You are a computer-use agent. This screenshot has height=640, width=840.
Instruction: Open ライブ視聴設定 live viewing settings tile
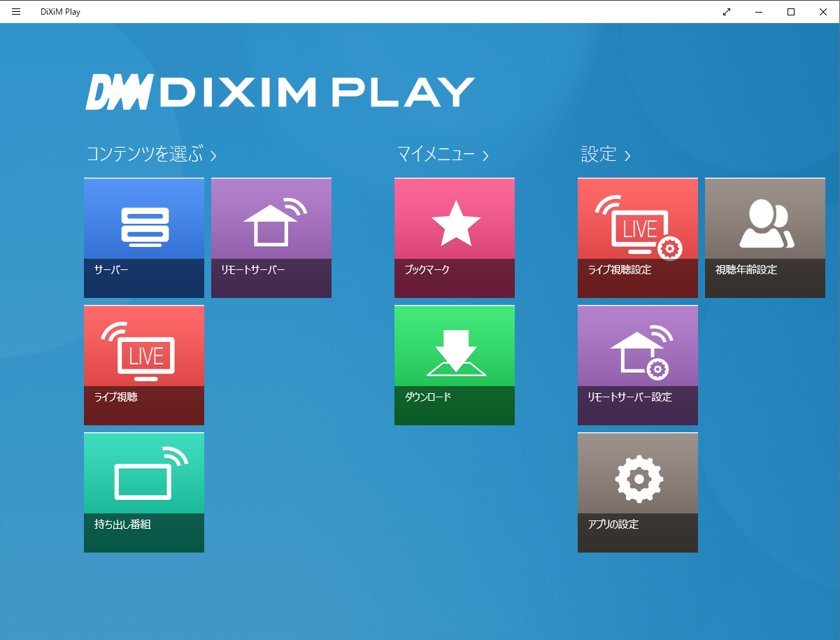coord(637,238)
